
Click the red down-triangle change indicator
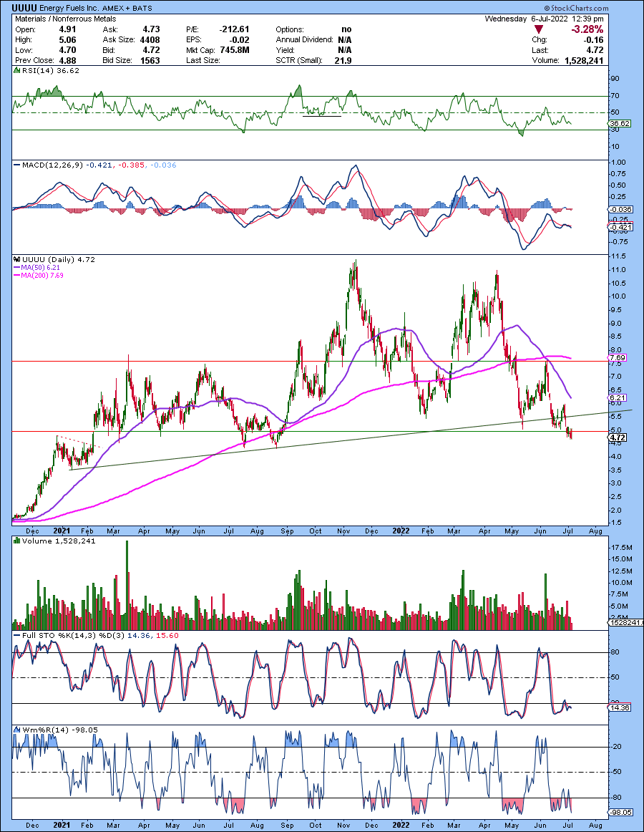(x=539, y=30)
